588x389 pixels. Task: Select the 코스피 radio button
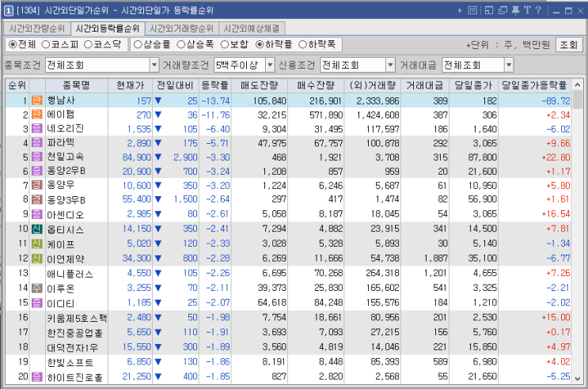pos(46,44)
